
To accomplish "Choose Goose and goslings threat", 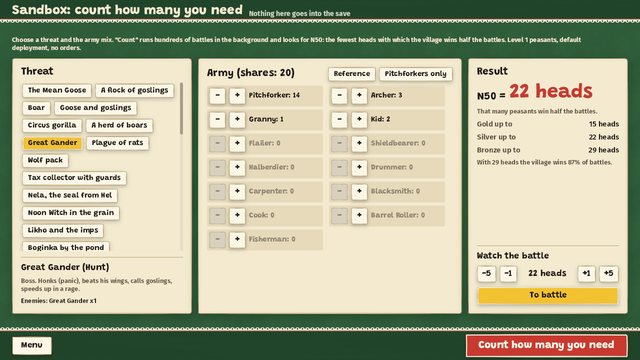I will pos(96,108).
